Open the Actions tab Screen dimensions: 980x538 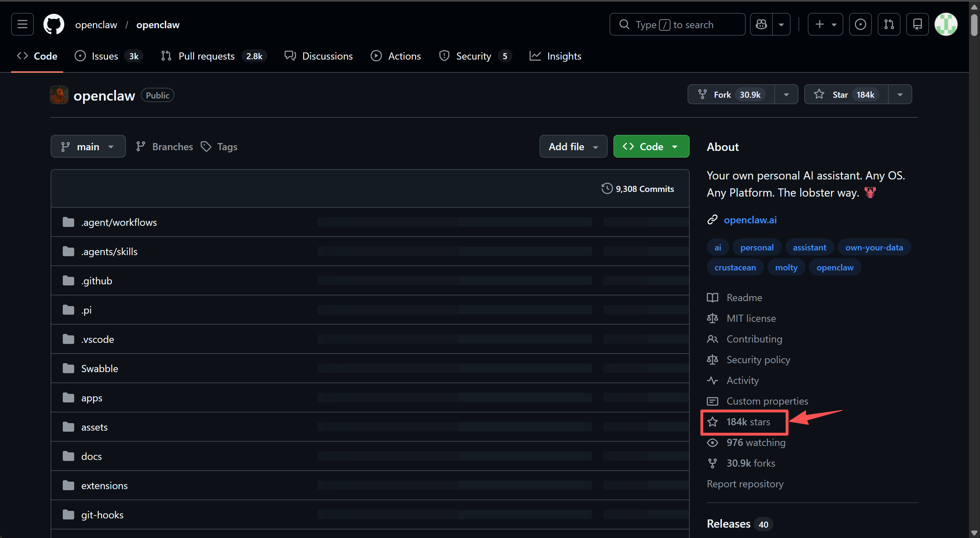tap(395, 56)
